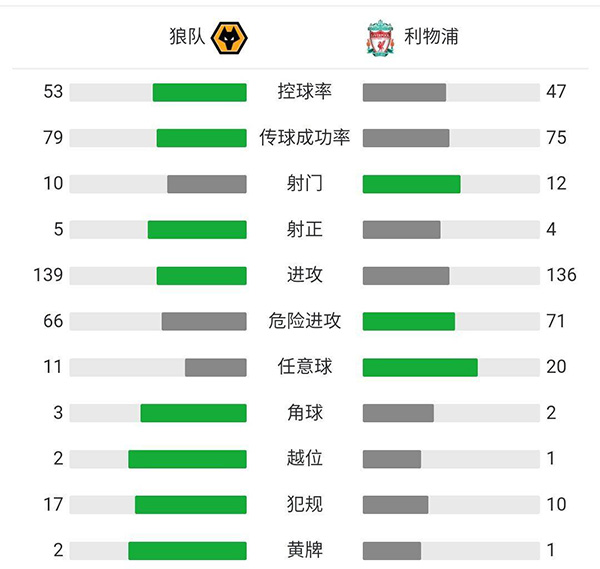
Task: Tap the 射门 stat label
Action: pyautogui.click(x=304, y=184)
